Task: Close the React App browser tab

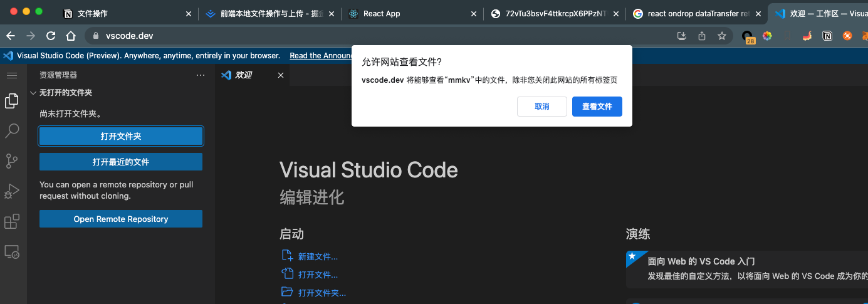Action: pyautogui.click(x=474, y=14)
